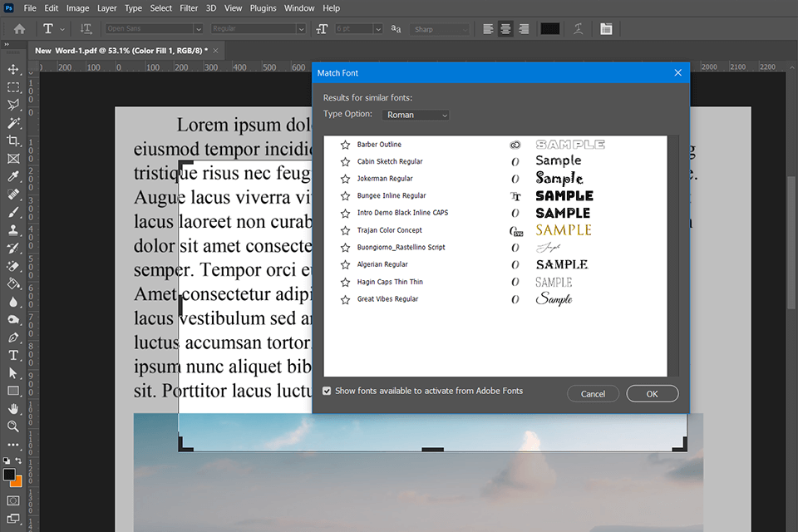Open the Plugins menu

click(x=264, y=8)
